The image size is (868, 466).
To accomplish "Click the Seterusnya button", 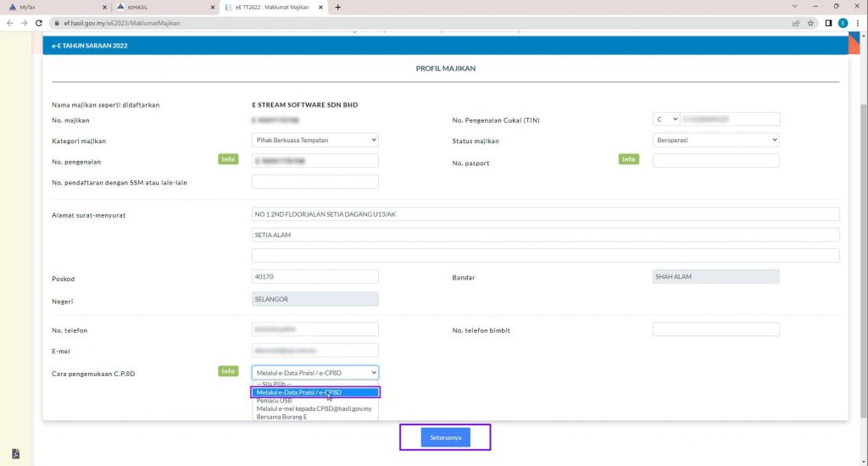I will [445, 437].
